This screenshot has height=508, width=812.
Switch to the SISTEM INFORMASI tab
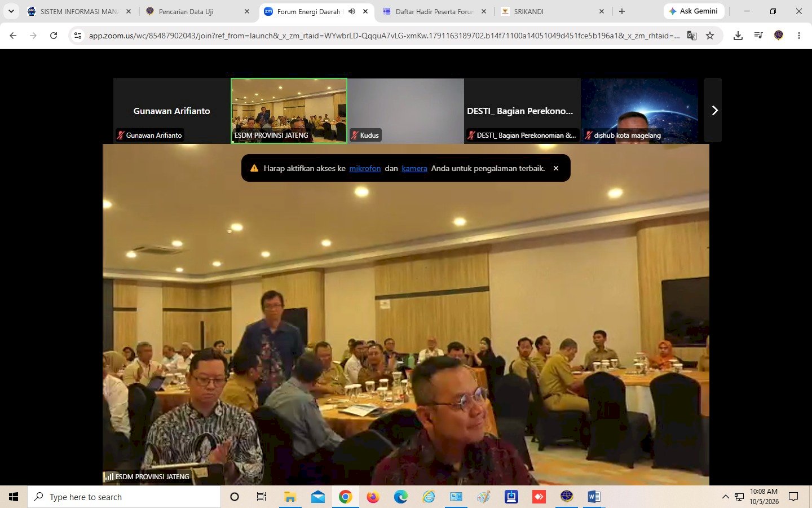[x=78, y=11]
